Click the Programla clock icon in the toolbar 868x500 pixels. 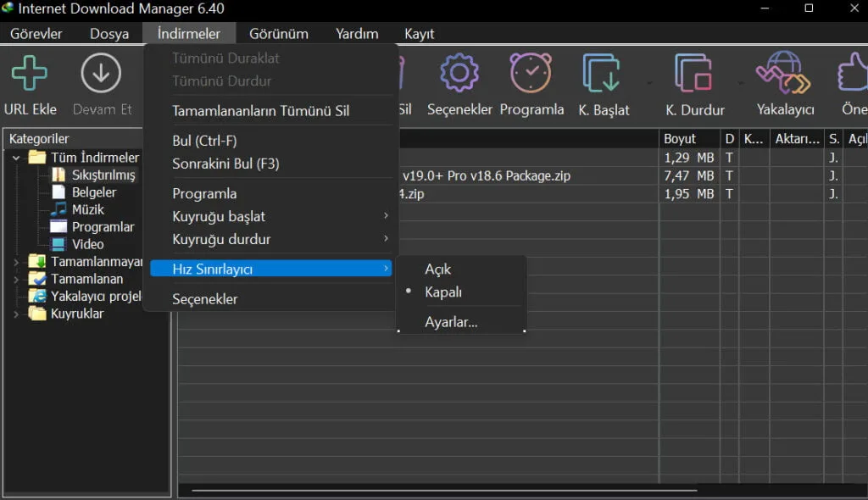point(531,73)
